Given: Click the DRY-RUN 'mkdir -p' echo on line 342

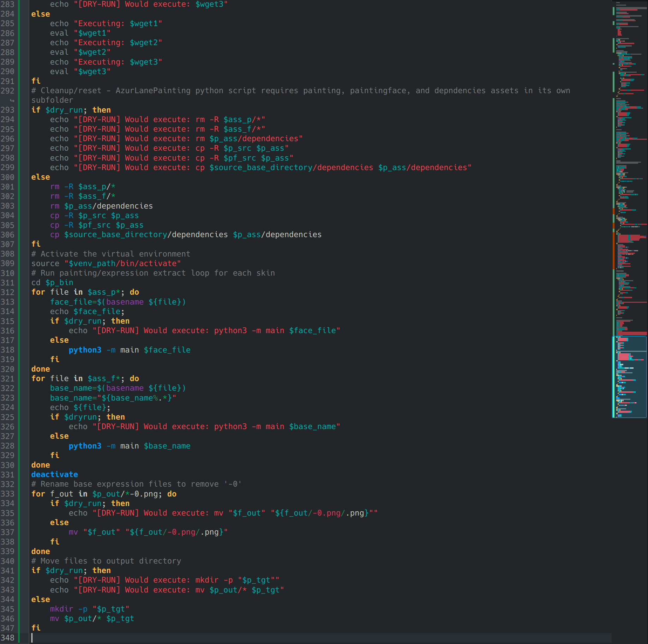Looking at the screenshot, I should point(164,580).
